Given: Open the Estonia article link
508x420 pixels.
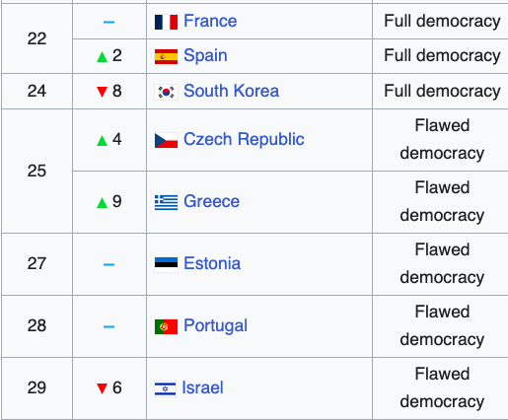Looking at the screenshot, I should tap(212, 263).
